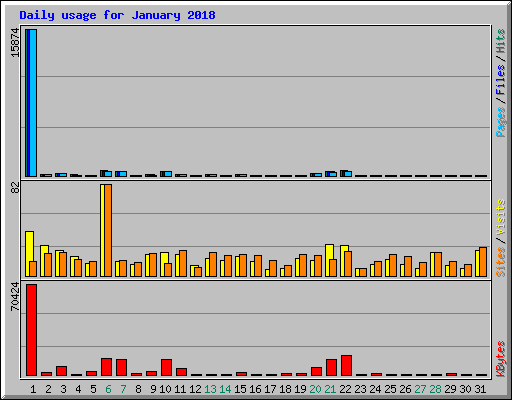Click green day label 27 on x-axis
This screenshot has height=400, width=512.
420,389
